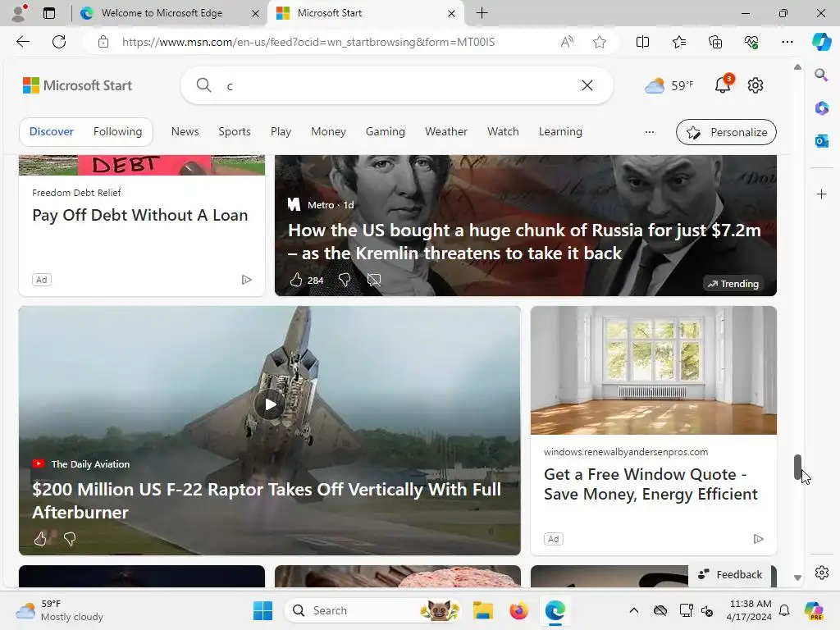Open sidebar settings gear
This screenshot has width=840, height=630.
pyautogui.click(x=821, y=573)
